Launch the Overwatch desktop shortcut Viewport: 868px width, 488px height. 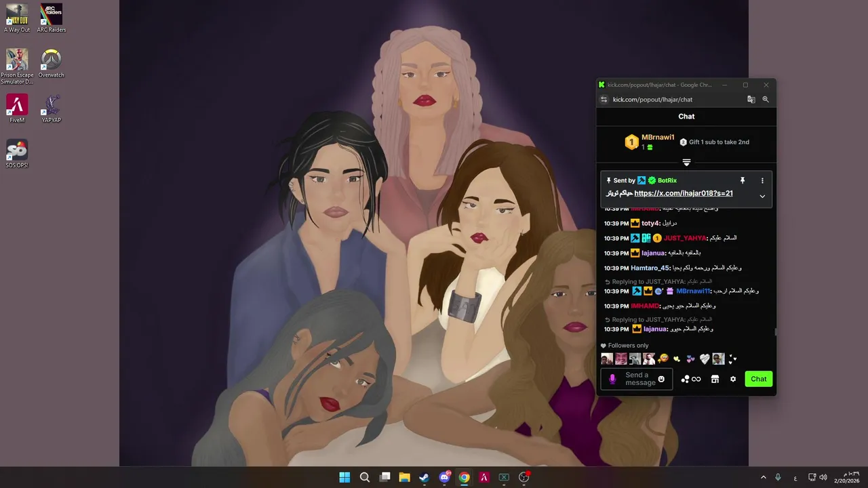(x=52, y=63)
